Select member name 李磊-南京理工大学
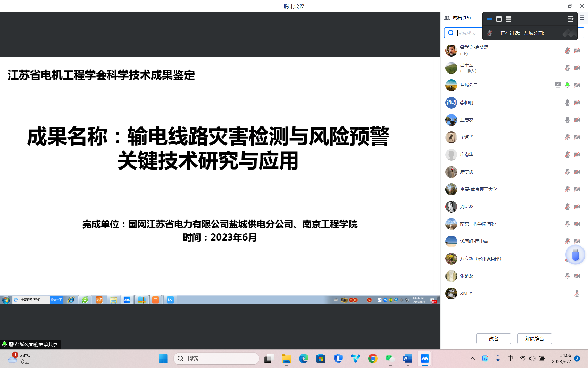Screen dimensions: 588x368 pos(478,189)
